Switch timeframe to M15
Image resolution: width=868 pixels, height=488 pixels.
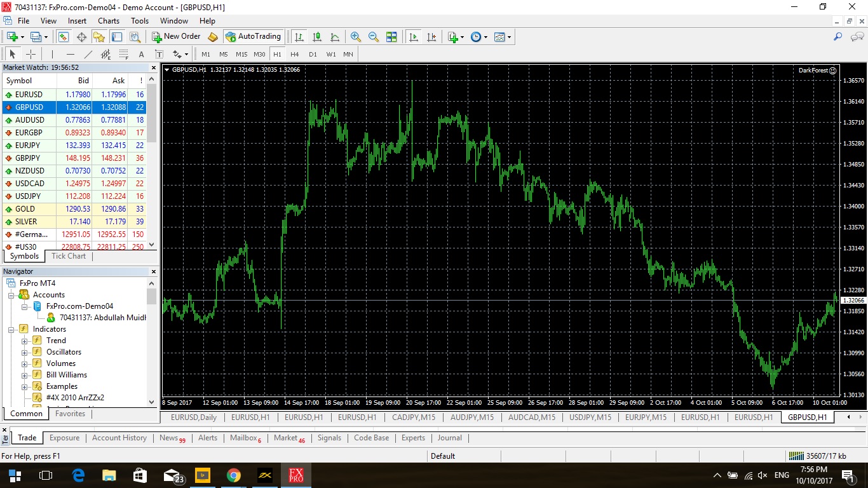[241, 54]
